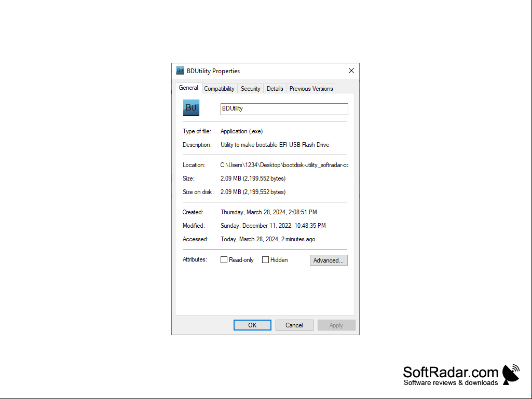532x399 pixels.
Task: Click the large Bu application icon
Action: (191, 107)
